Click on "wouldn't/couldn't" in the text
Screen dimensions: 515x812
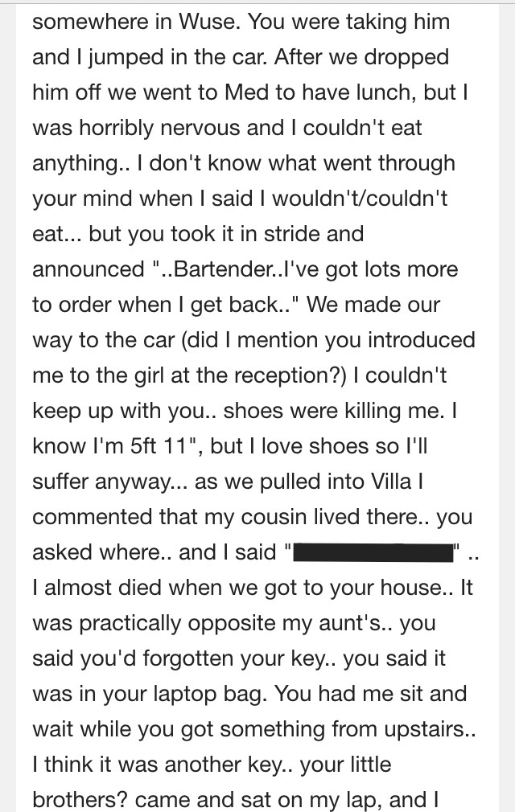point(360,199)
